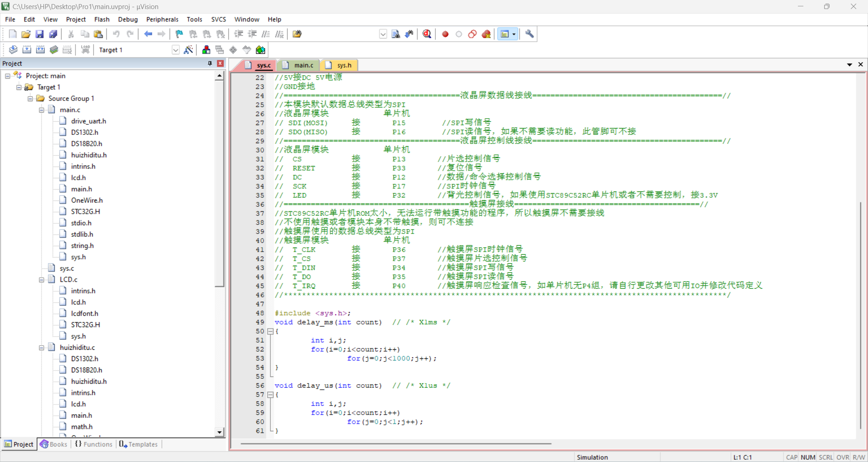Image resolution: width=868 pixels, height=462 pixels.
Task: Collapse the main.c file node
Action: pos(42,110)
